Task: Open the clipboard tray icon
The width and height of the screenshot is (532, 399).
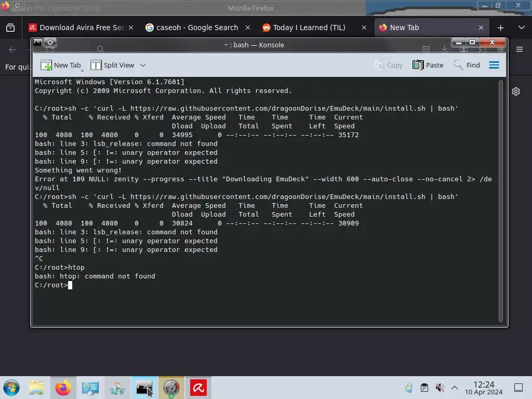Action: pyautogui.click(x=424, y=388)
